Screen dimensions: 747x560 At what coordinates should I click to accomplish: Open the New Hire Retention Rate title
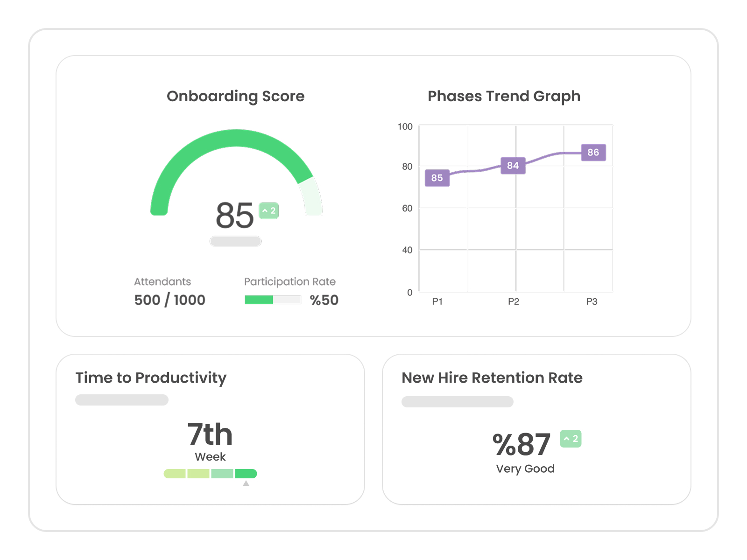[x=492, y=378]
